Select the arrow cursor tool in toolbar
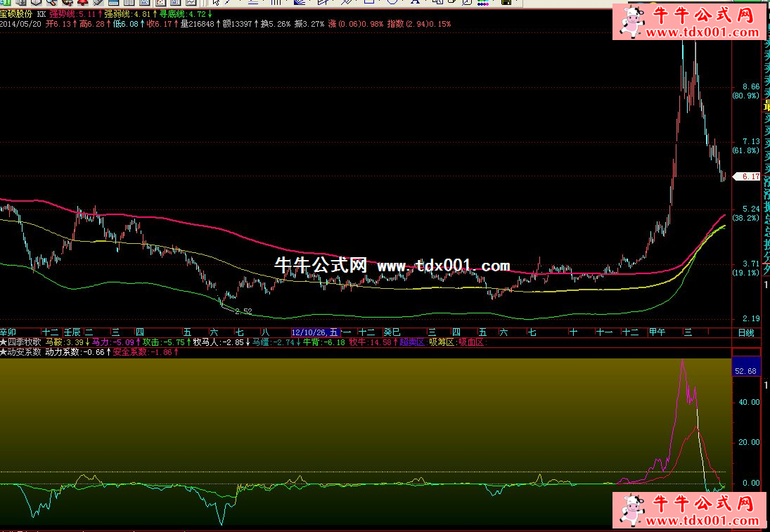The height and width of the screenshot is (532, 770). click(x=217, y=3)
